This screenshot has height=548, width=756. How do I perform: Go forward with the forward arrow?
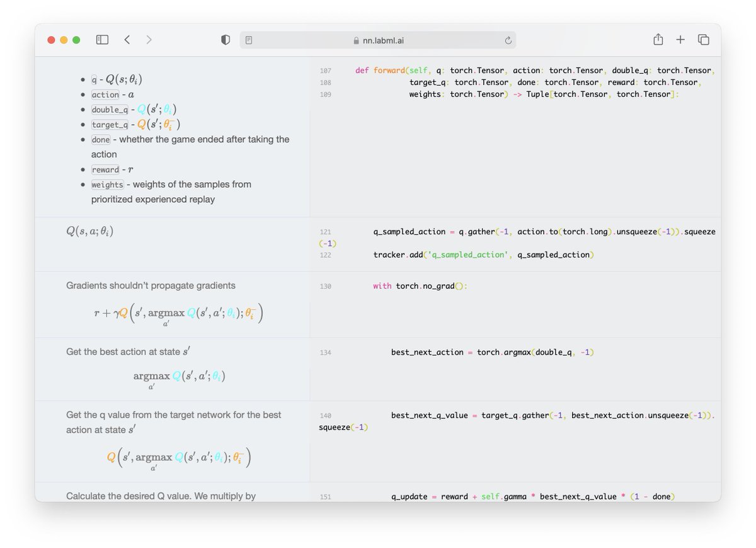[x=149, y=40]
